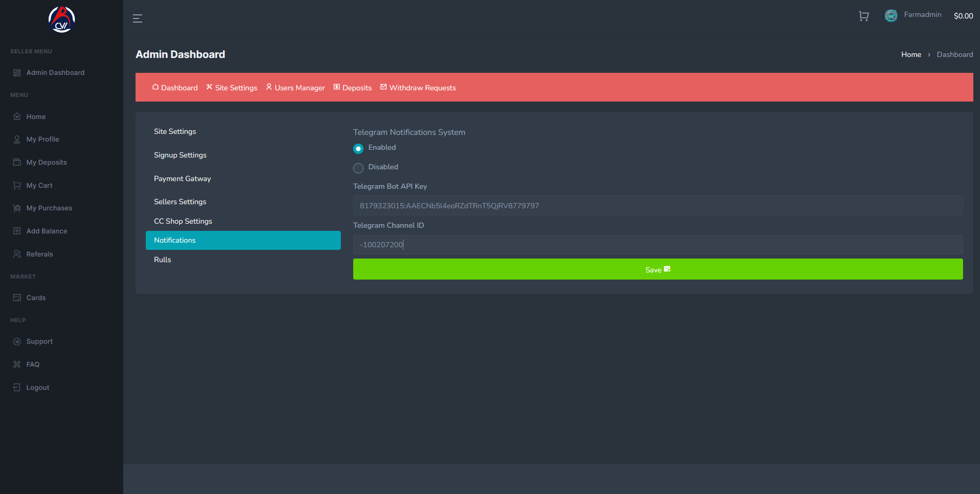980x494 pixels.
Task: Click the Dashboard breadcrumb text
Action: (955, 55)
